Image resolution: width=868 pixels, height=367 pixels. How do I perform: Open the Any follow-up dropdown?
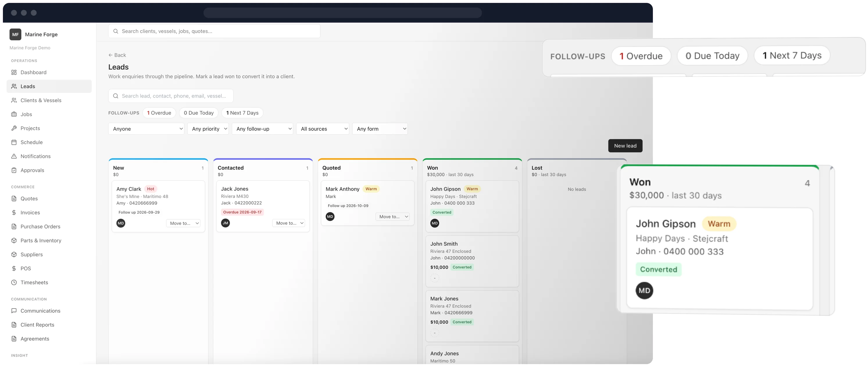click(x=262, y=129)
